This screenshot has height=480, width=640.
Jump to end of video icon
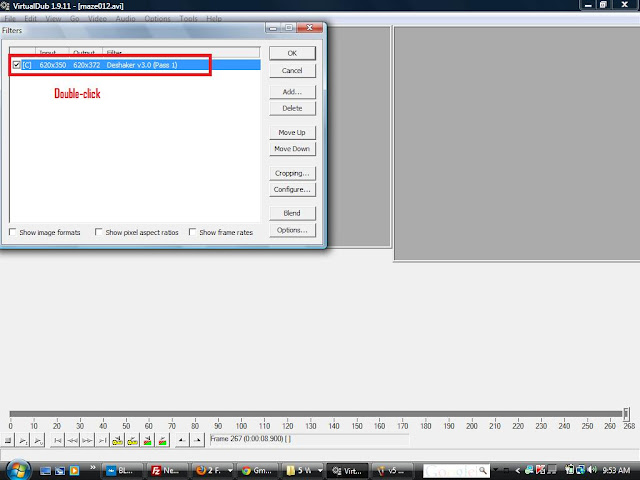[x=102, y=440]
